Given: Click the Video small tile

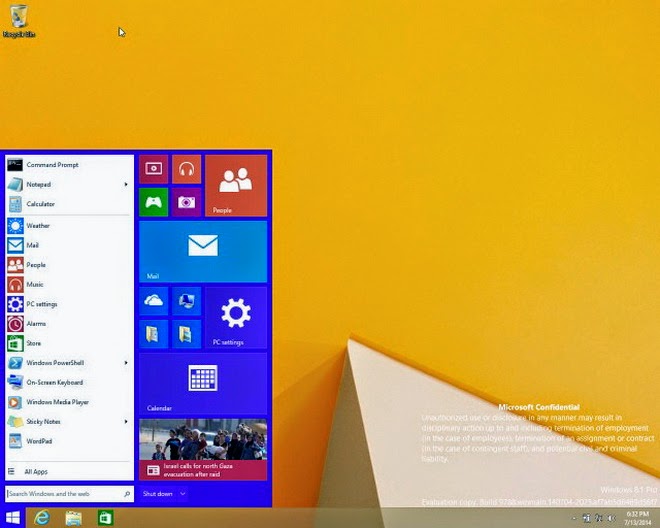Looking at the screenshot, I should [x=153, y=169].
